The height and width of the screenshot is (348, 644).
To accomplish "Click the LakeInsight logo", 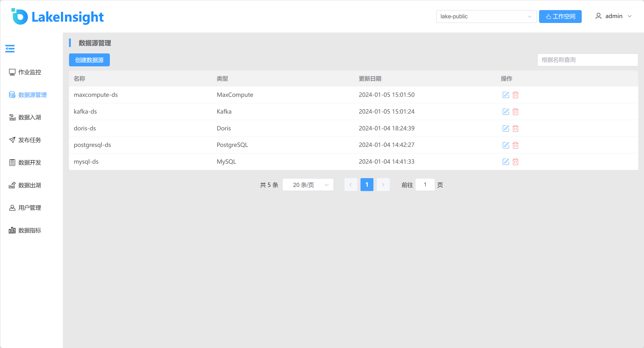I will point(57,17).
